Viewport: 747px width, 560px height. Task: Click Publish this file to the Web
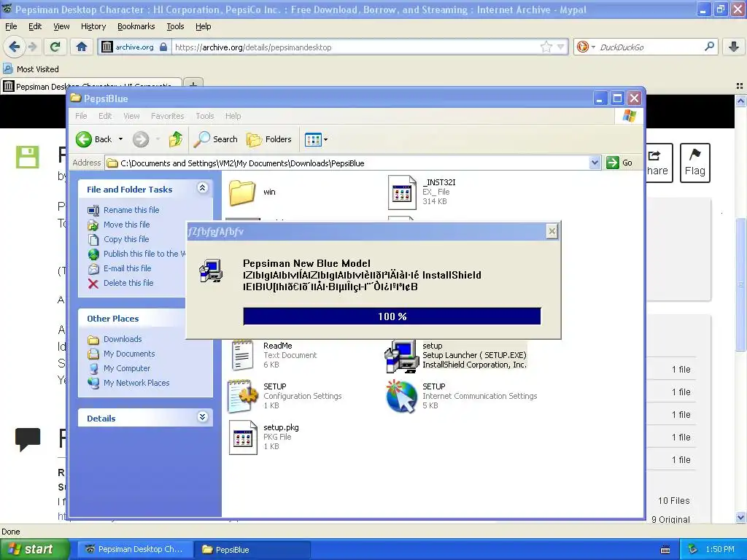[144, 254]
